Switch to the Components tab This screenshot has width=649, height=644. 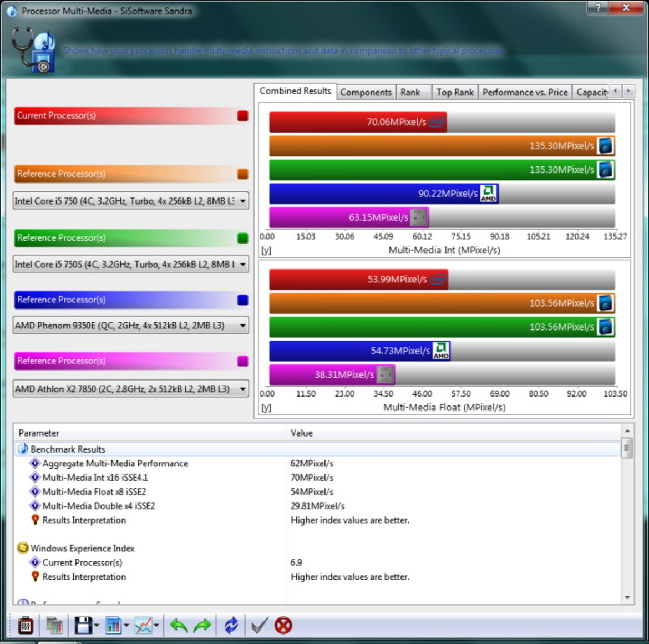click(366, 92)
